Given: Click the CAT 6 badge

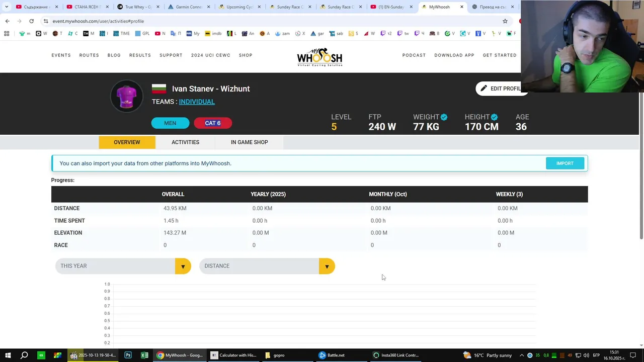Looking at the screenshot, I should tap(212, 123).
